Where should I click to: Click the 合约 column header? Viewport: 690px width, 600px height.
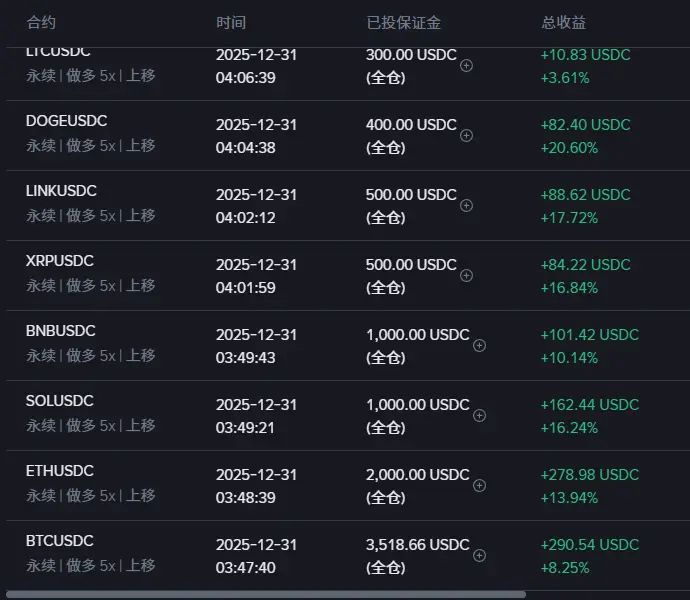(x=41, y=22)
